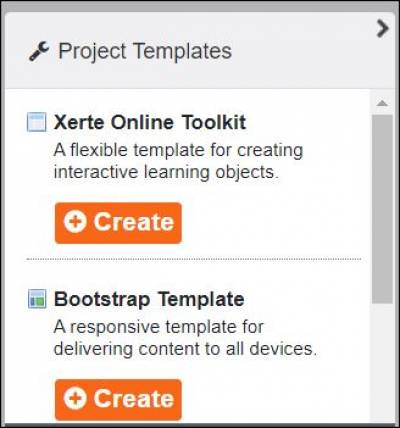The height and width of the screenshot is (428, 400).
Task: Click the wrench icon beside Project Templates
Action: coord(39,52)
